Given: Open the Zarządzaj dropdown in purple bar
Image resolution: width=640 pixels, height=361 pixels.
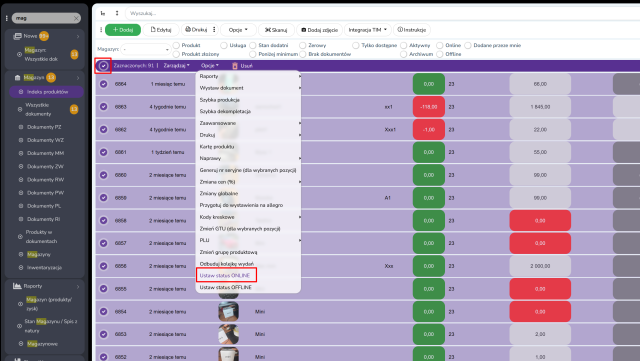Looking at the screenshot, I should (177, 65).
